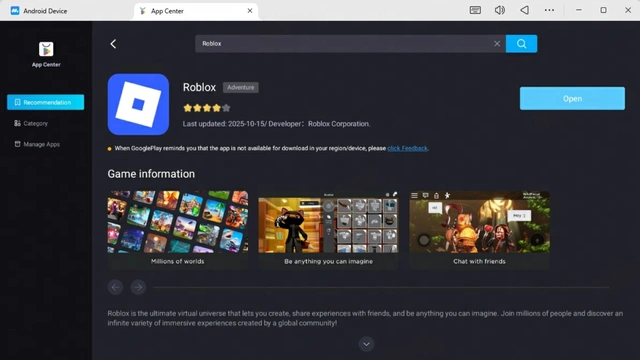Open the Be anything you can imagine screenshot
Screen dimensions: 640x360
[x=328, y=230]
